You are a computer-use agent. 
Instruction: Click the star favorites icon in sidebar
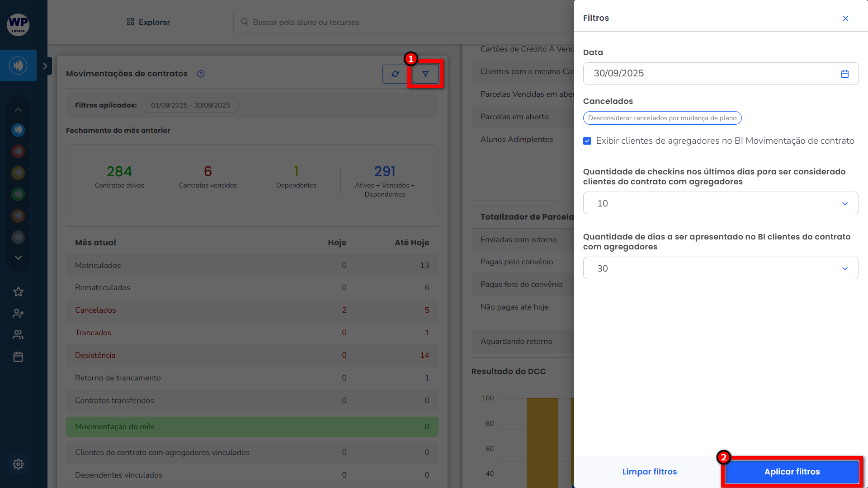(x=18, y=292)
